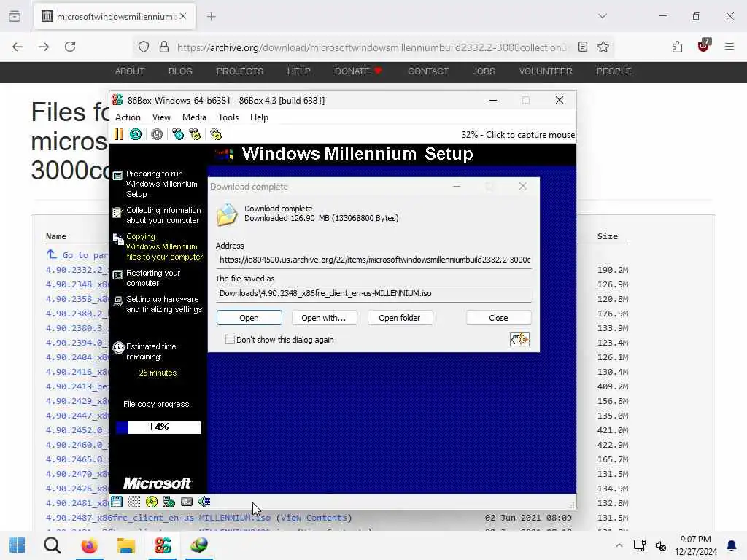Click the site padlock icon

coord(164,47)
